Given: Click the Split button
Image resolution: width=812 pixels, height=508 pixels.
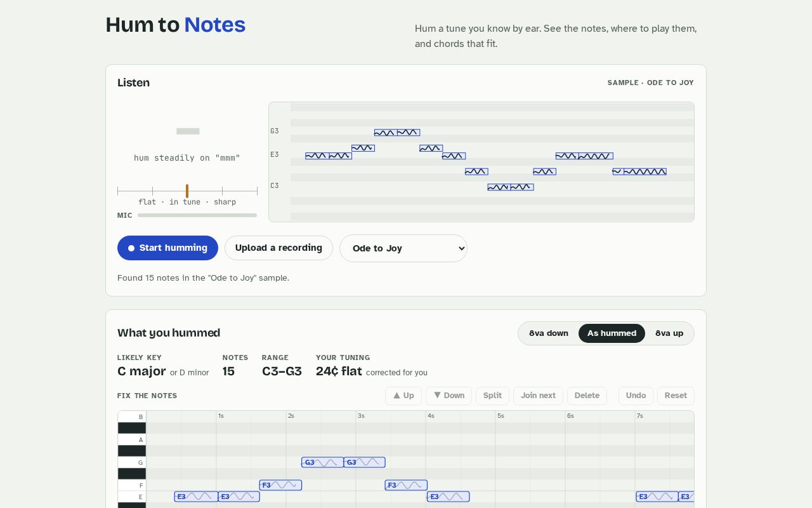Looking at the screenshot, I should pos(492,396).
